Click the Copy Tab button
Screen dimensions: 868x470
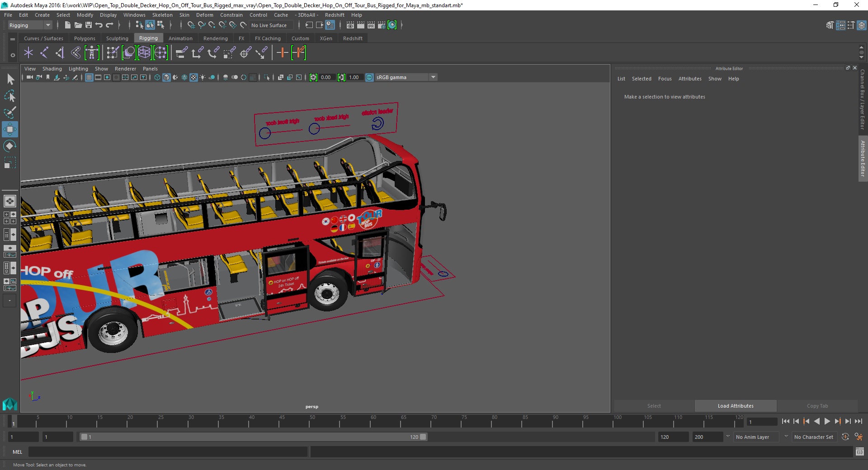817,406
